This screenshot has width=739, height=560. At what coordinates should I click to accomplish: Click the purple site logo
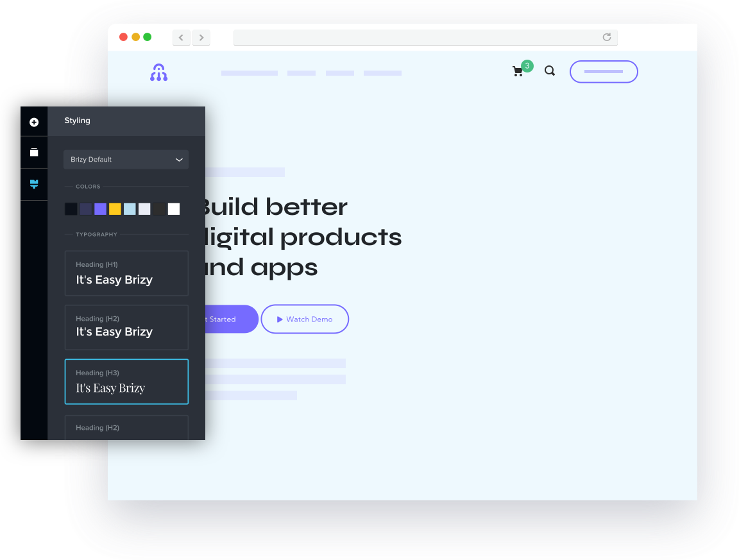(158, 72)
